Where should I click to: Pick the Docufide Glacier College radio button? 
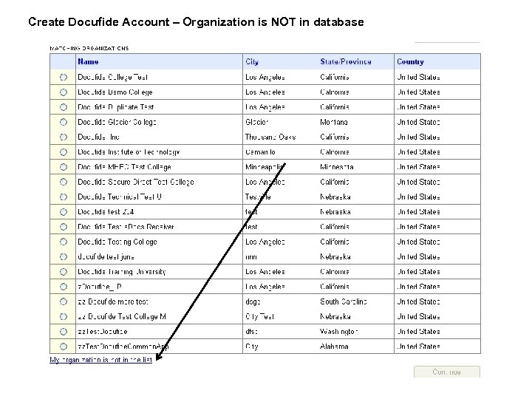point(64,122)
